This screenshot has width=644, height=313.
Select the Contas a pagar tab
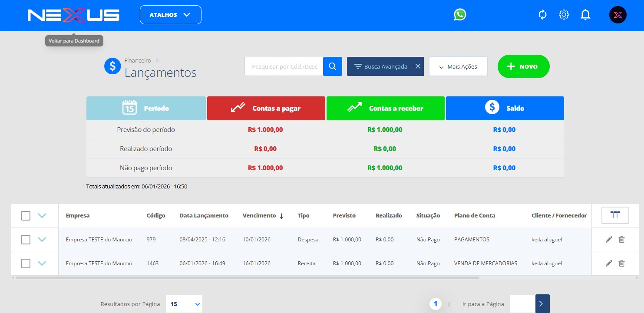click(x=266, y=108)
